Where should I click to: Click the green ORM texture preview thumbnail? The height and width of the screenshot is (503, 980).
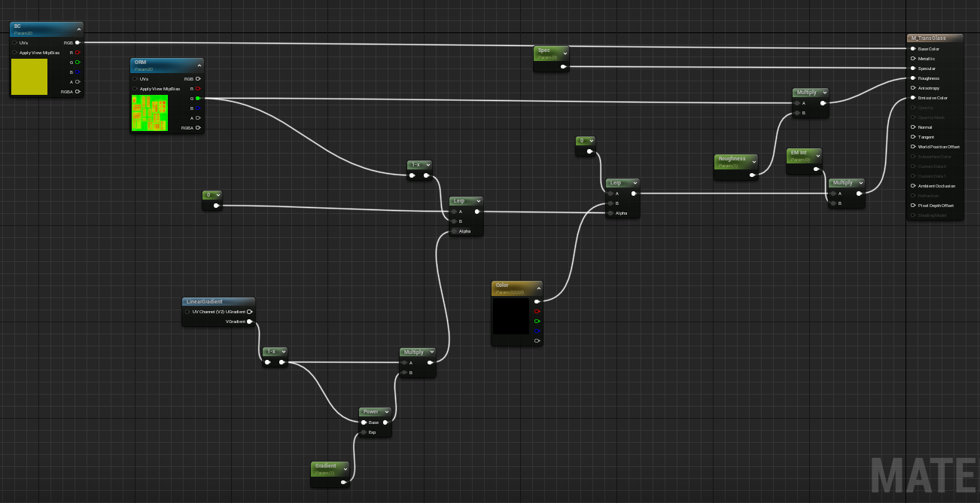tap(149, 113)
